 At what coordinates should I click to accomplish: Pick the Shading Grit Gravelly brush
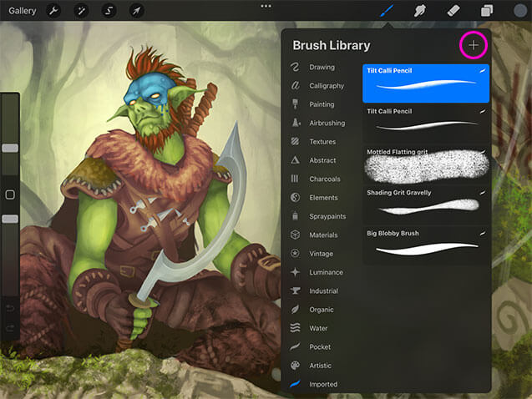coord(427,205)
